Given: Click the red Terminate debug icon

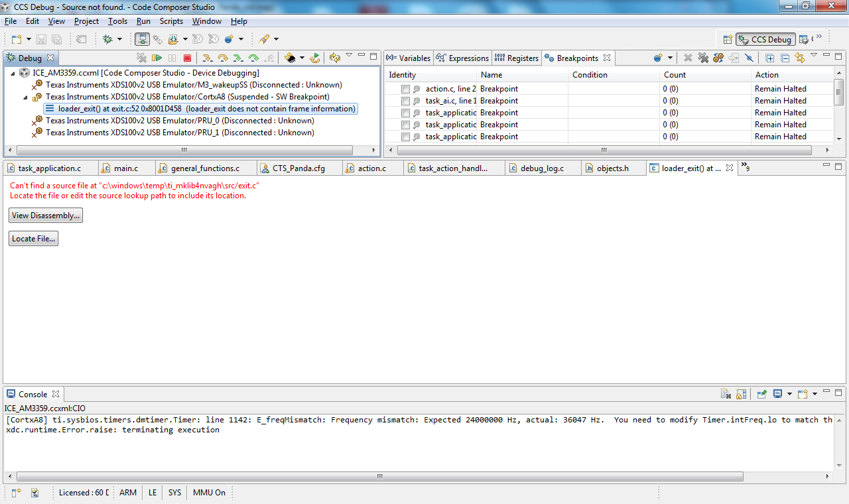Looking at the screenshot, I should [188, 58].
